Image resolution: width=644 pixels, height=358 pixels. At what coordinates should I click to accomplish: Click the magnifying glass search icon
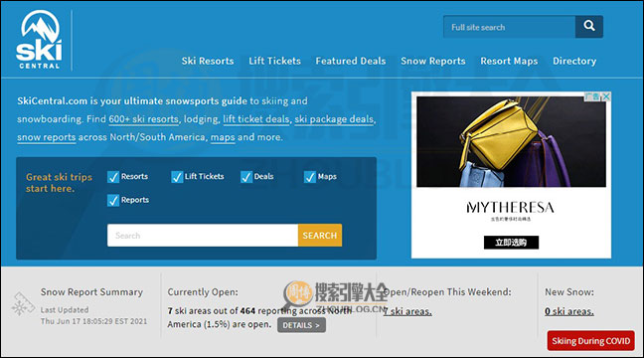589,27
